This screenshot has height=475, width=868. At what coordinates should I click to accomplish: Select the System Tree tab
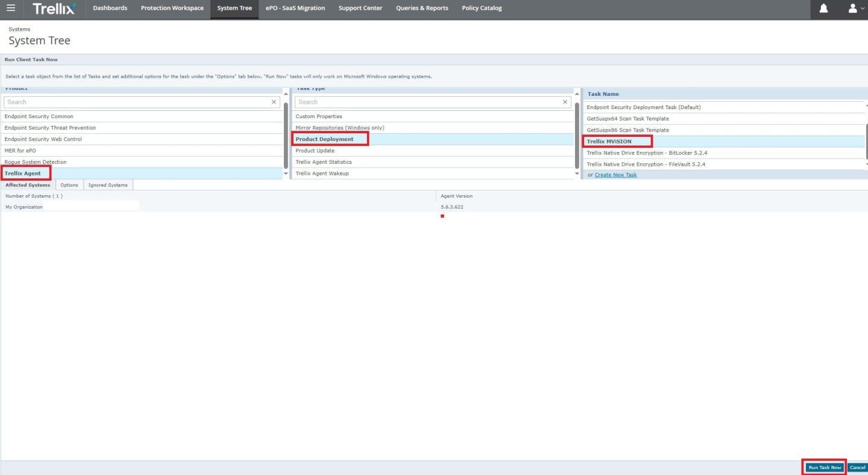(234, 8)
